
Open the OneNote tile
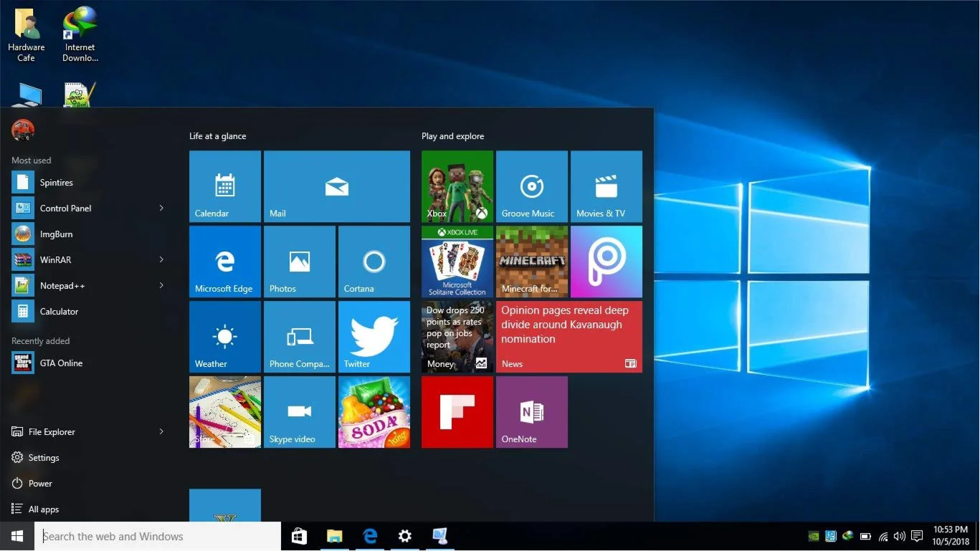pyautogui.click(x=531, y=412)
